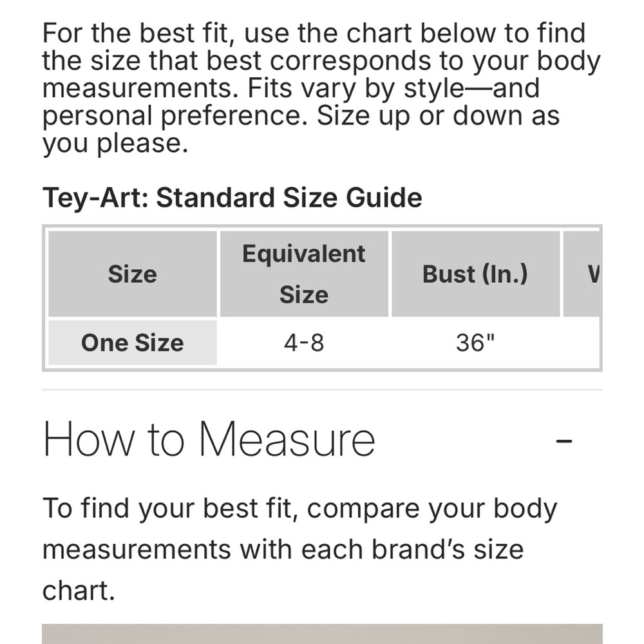Click the Equivalent Size column header
The image size is (644, 644).
point(304,274)
